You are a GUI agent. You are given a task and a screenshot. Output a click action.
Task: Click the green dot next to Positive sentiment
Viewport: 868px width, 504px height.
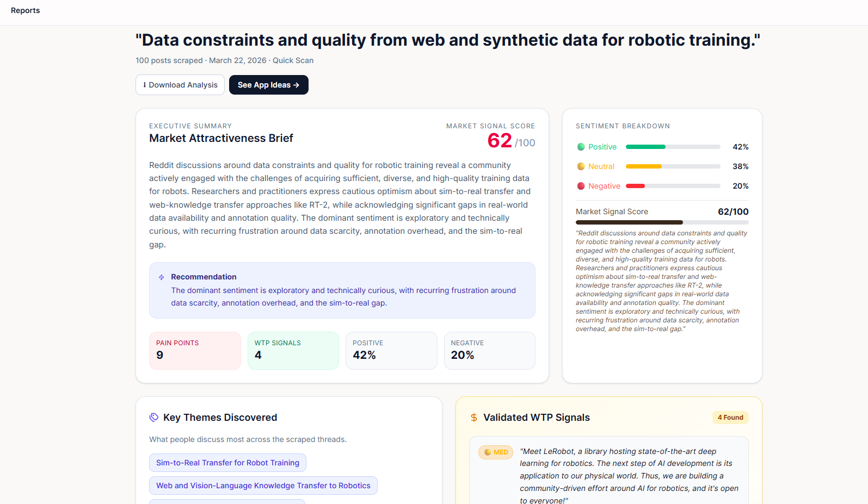click(580, 147)
